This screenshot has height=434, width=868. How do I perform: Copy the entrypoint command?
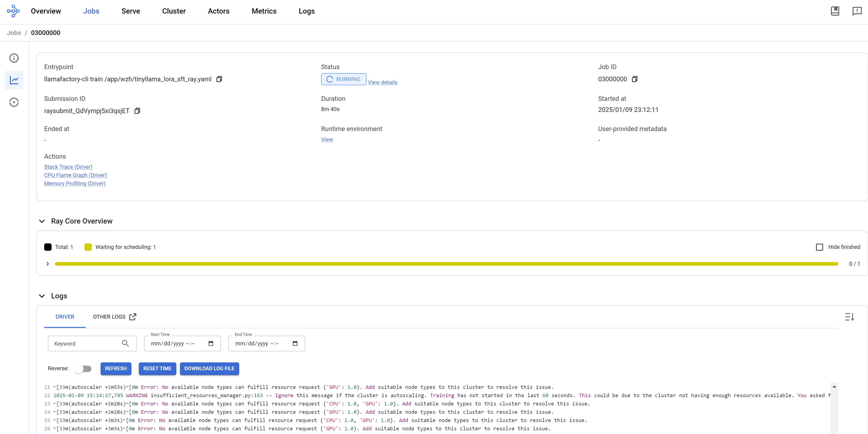click(x=219, y=79)
